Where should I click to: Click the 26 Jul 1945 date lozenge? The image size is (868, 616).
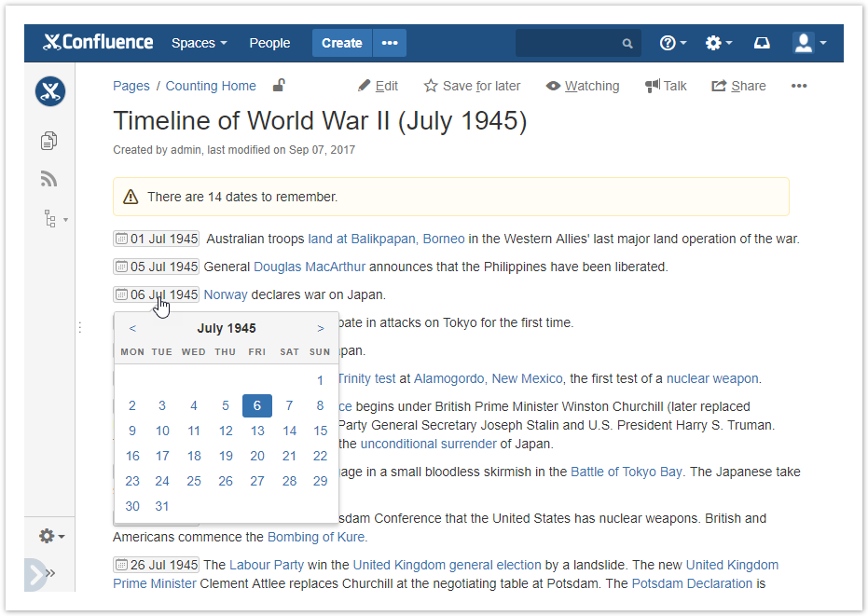156,565
